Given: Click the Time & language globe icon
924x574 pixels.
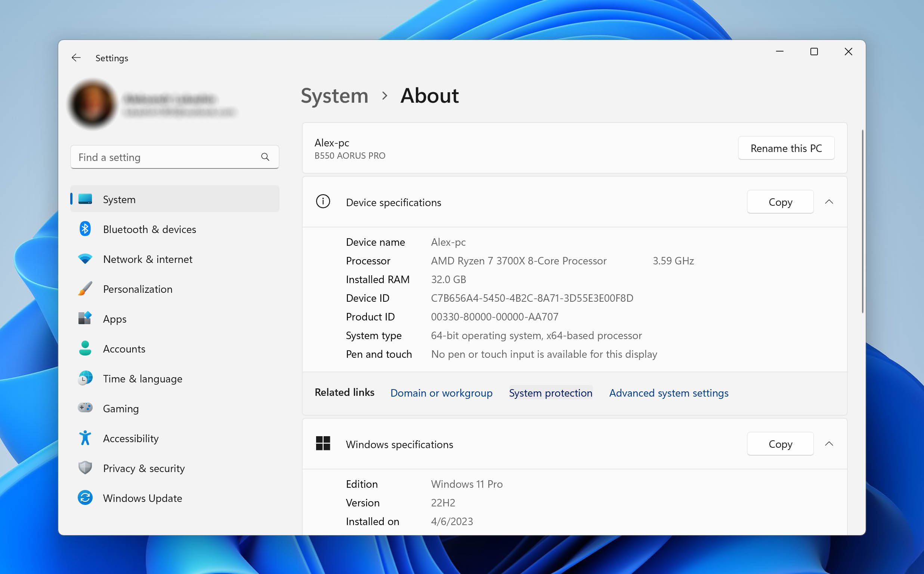Looking at the screenshot, I should coord(85,378).
